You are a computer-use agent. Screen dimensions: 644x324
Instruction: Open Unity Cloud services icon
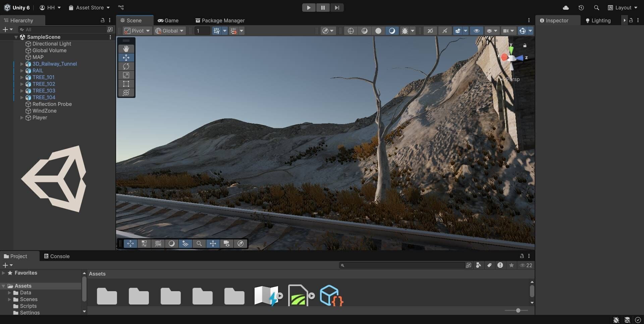pyautogui.click(x=566, y=8)
